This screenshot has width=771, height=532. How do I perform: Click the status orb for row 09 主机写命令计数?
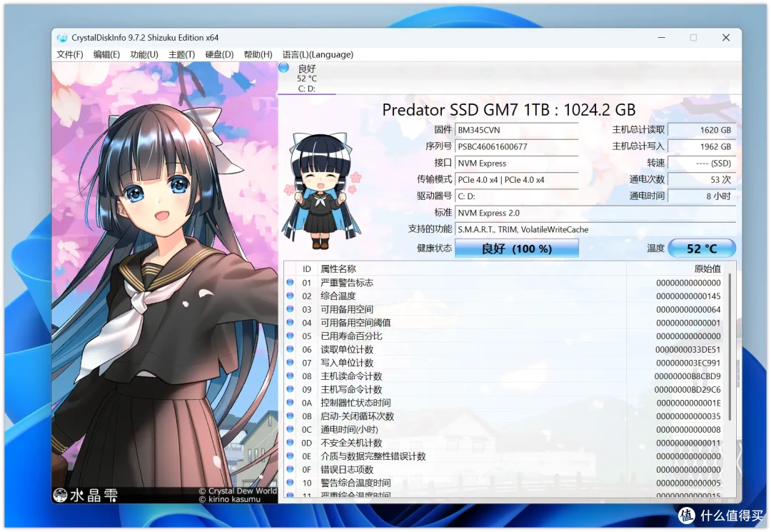pyautogui.click(x=290, y=389)
